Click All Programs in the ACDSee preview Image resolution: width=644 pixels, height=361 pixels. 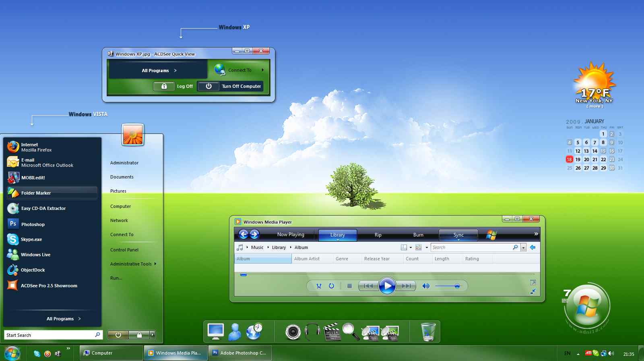159,71
